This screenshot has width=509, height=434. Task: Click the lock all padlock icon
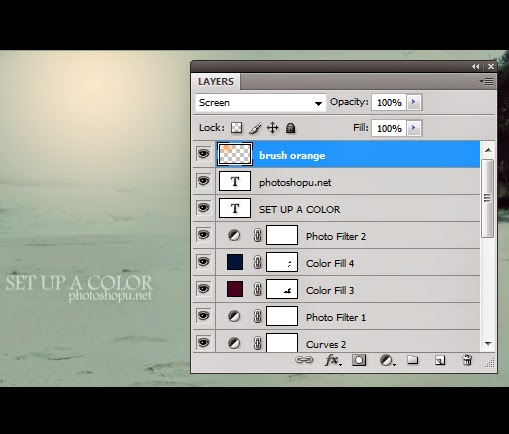pos(290,128)
